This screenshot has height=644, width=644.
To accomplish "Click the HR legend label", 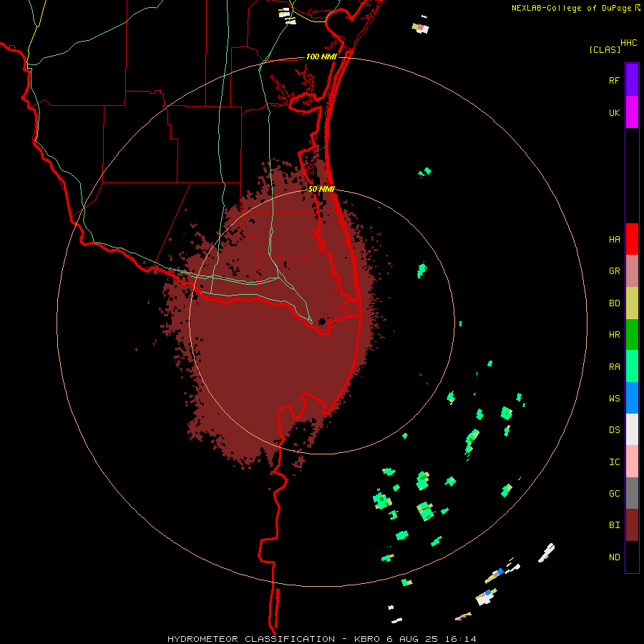I will (614, 335).
